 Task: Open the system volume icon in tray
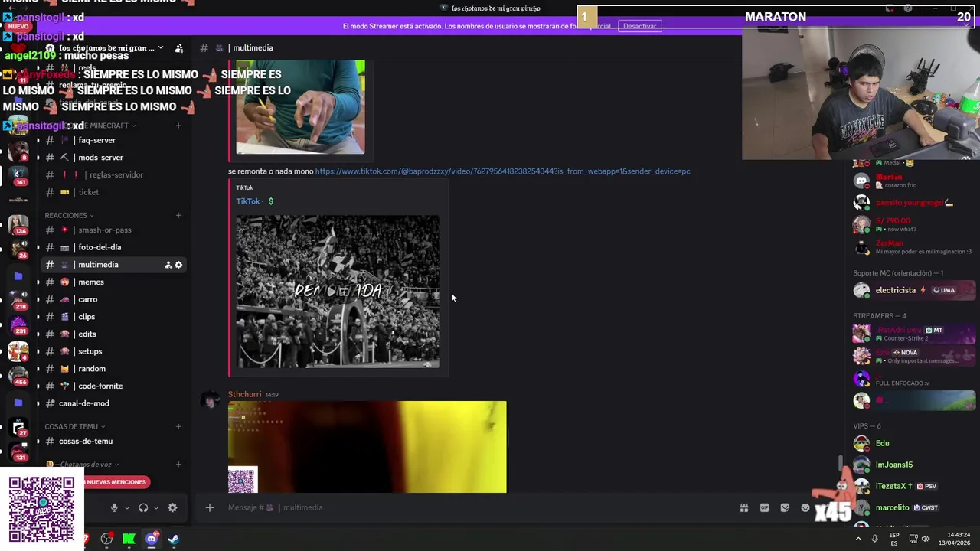(925, 539)
